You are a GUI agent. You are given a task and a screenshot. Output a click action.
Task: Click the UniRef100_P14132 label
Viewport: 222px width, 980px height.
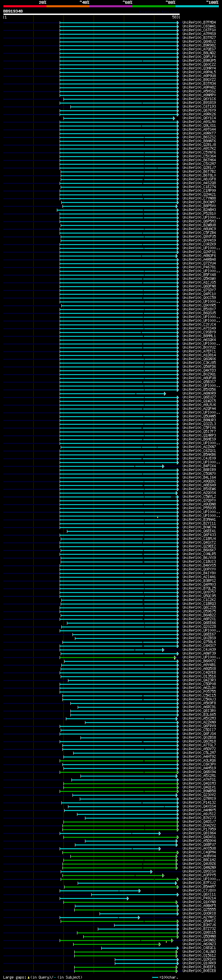click(x=199, y=803)
